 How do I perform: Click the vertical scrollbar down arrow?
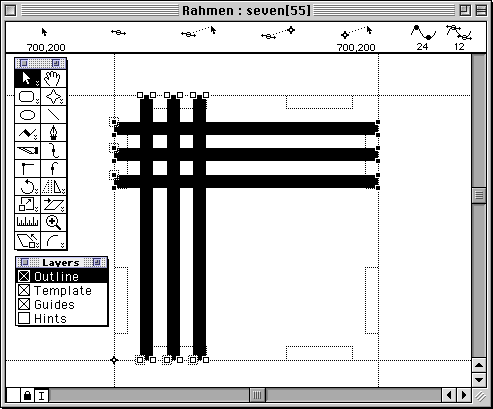tap(479, 380)
